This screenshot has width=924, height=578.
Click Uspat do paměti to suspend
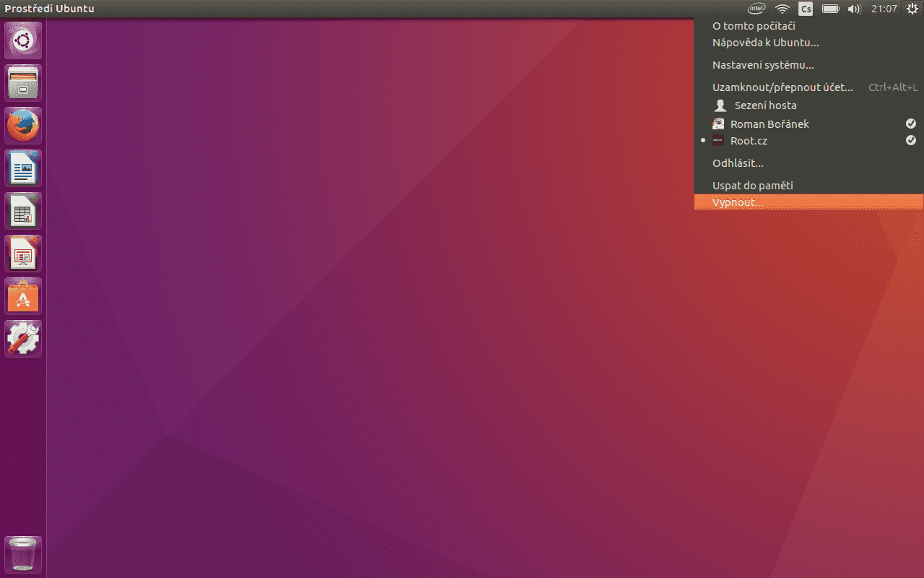tap(752, 185)
